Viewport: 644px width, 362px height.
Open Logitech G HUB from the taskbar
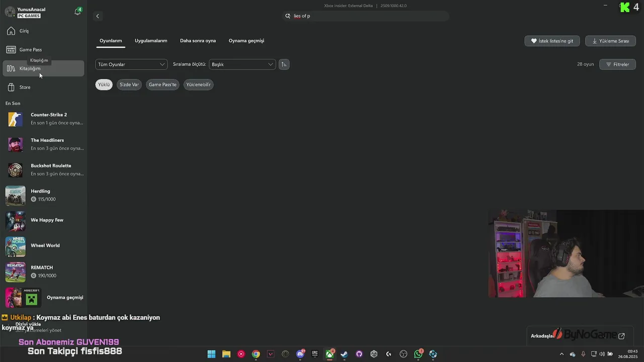click(388, 354)
